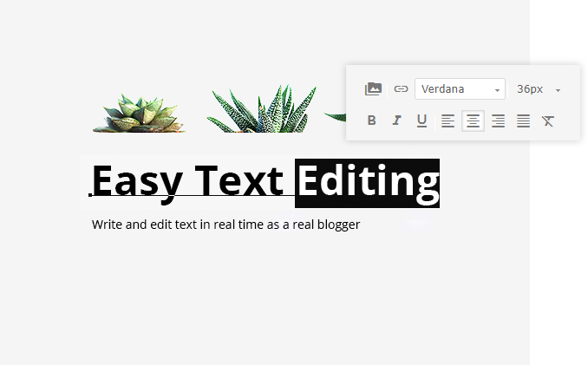Open the image gallery icon in toolbar
The image size is (588, 365).
373,89
